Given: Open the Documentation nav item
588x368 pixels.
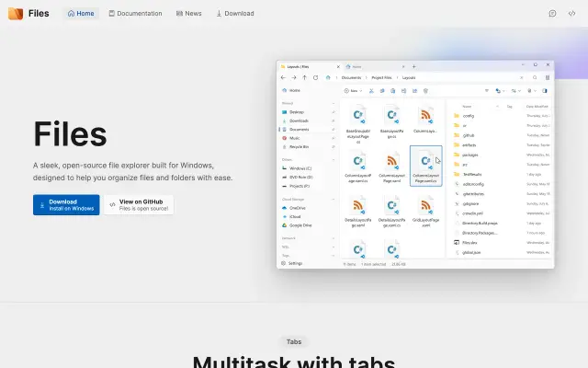Looking at the screenshot, I should [x=135, y=14].
